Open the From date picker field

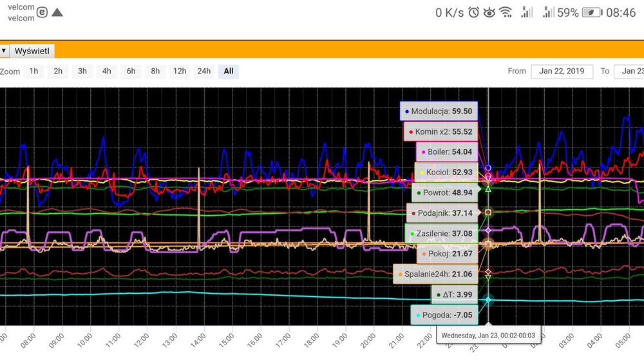tap(562, 71)
